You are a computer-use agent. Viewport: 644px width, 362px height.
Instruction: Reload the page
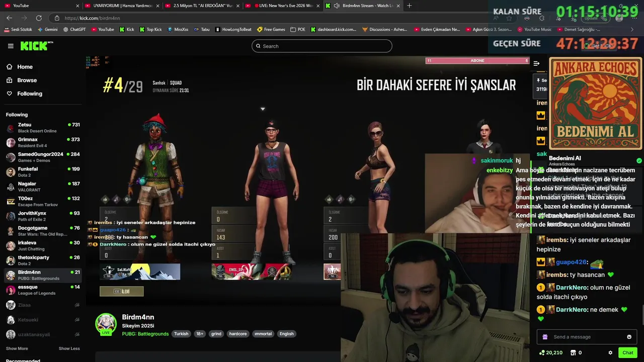tap(39, 18)
